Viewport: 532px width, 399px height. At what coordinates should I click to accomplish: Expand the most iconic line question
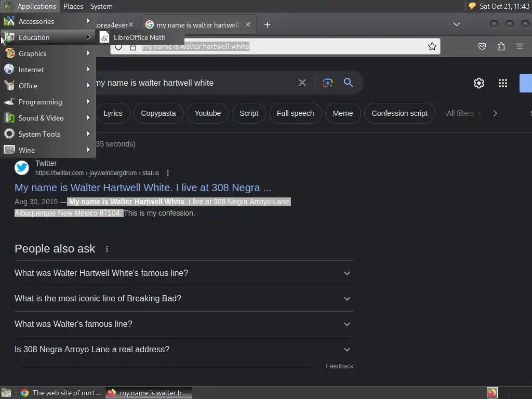click(x=183, y=299)
